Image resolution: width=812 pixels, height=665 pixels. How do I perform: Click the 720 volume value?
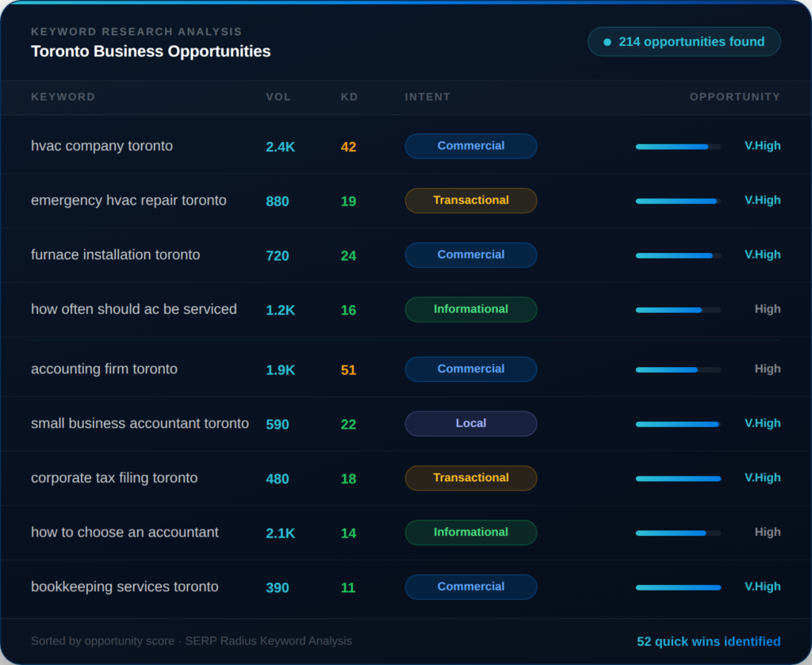(x=278, y=256)
